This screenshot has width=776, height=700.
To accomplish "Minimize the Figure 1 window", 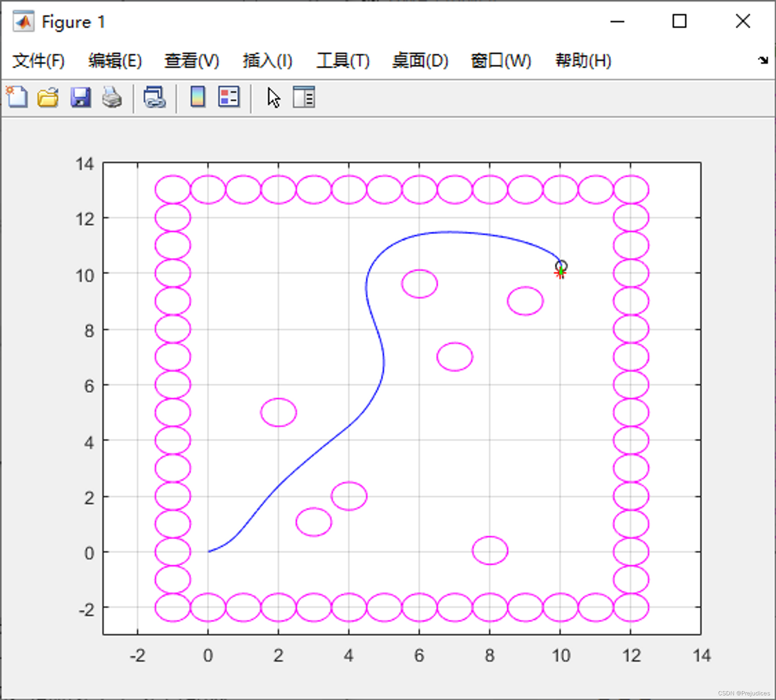I will [617, 21].
